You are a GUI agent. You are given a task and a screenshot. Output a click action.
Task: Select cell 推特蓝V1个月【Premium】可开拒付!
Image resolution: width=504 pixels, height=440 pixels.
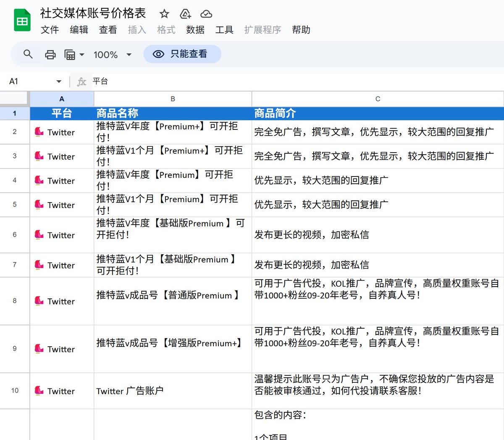173,205
